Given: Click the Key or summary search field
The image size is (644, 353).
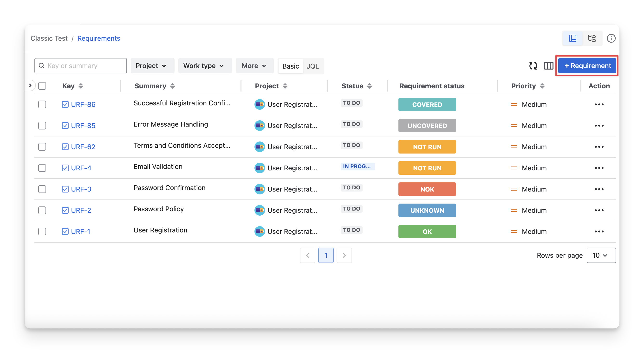Looking at the screenshot, I should pyautogui.click(x=83, y=66).
